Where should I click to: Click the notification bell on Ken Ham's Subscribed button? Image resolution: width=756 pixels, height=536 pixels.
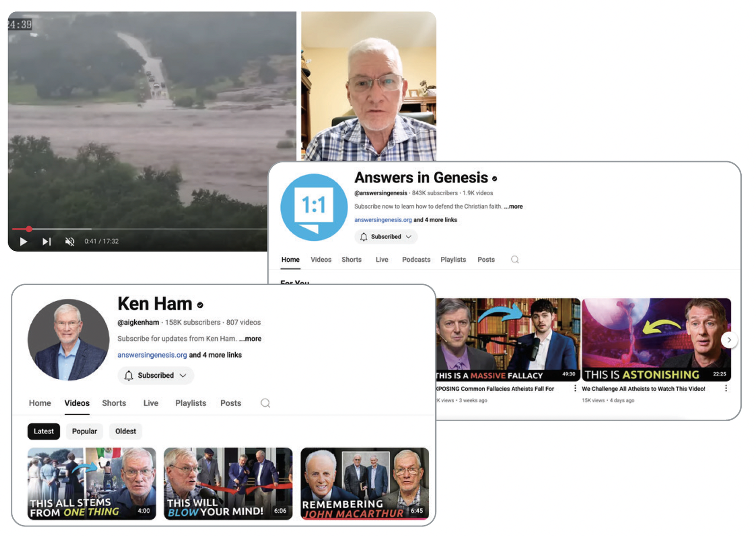(128, 375)
